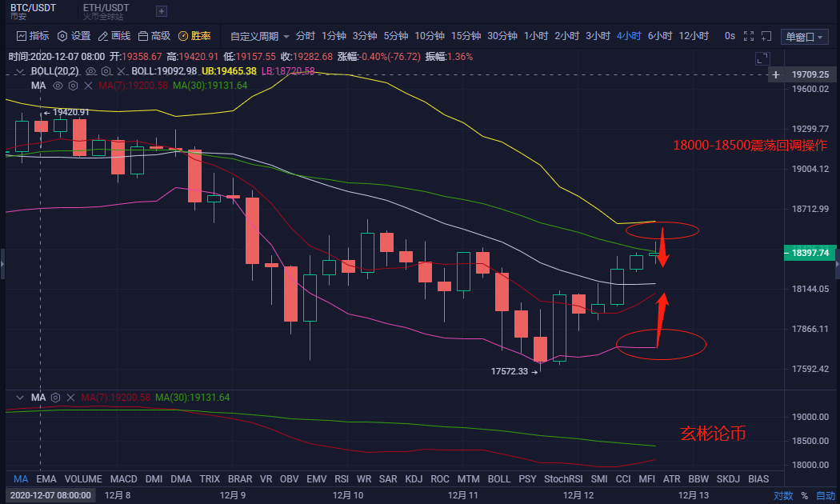Collapse the MA sub-indicator panel chevron
This screenshot has height=504, width=840.
pyautogui.click(x=21, y=397)
